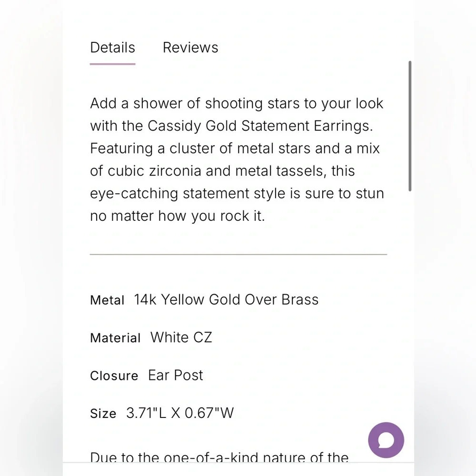Open the purple chat bubble icon
The image size is (476, 476).
(x=386, y=440)
